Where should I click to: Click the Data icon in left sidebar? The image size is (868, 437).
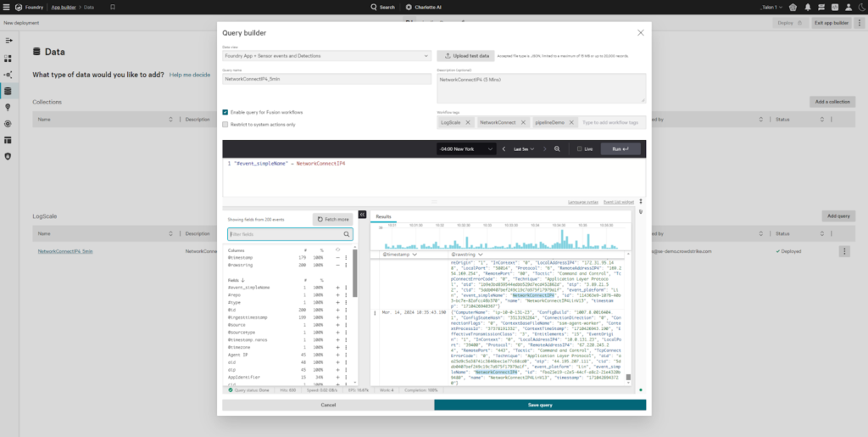8,91
